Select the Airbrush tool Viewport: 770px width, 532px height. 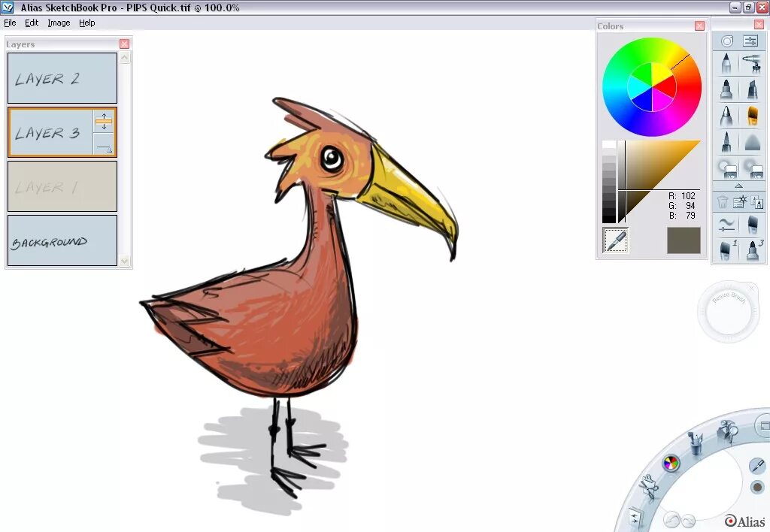coord(752,64)
